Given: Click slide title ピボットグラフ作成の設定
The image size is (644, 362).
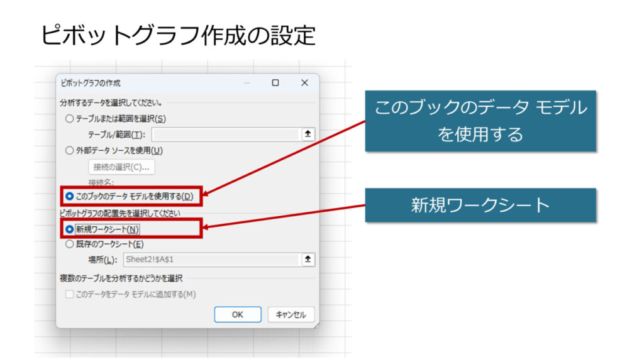Looking at the screenshot, I should [178, 35].
